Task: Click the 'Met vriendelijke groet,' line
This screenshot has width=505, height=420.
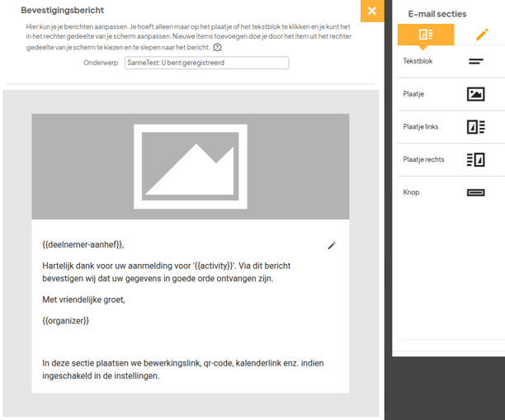Action: click(83, 300)
